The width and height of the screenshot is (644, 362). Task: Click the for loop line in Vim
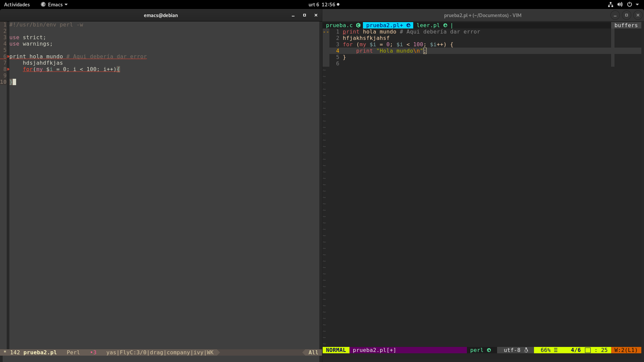[x=398, y=44]
